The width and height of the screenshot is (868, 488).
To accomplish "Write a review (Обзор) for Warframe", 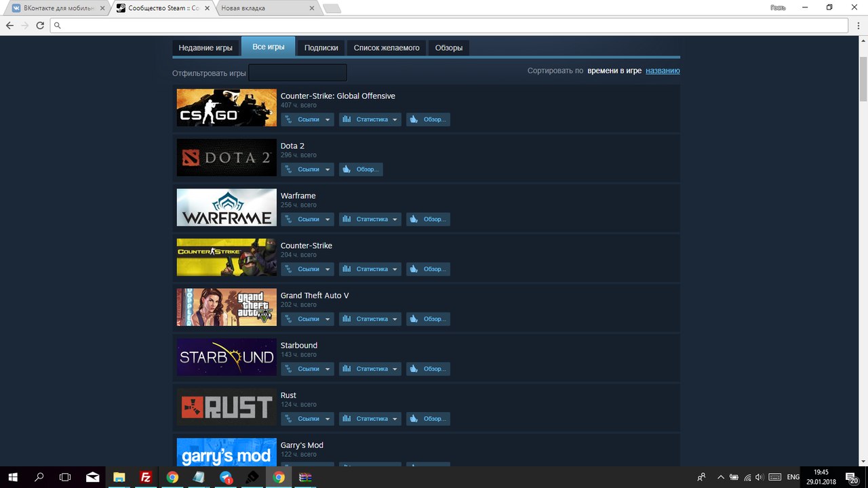I will coord(428,219).
